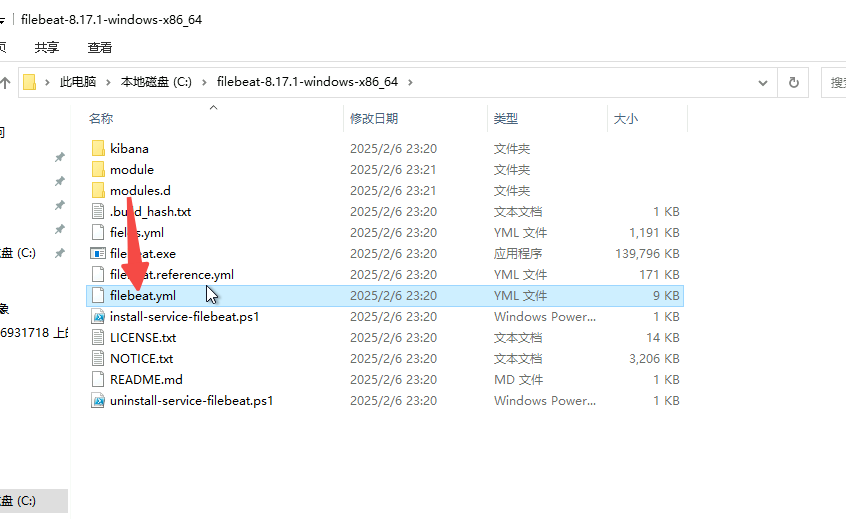This screenshot has width=846, height=519.
Task: Click 2025/2/6 23:21 date of modules.d
Action: [393, 190]
